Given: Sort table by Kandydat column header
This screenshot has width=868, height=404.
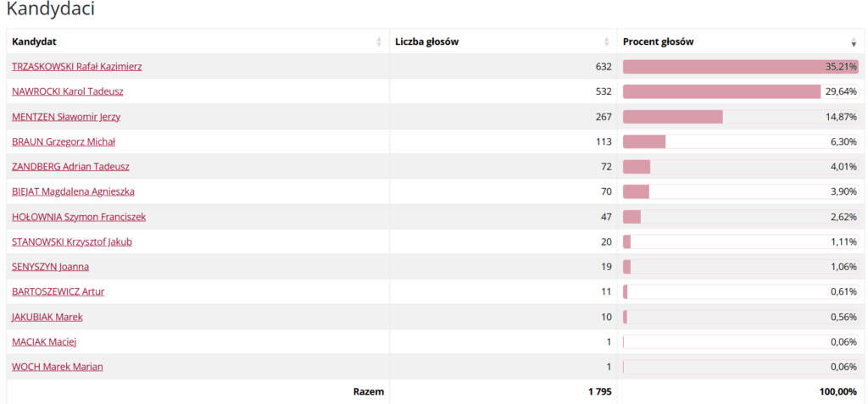Looking at the screenshot, I should point(35,42).
